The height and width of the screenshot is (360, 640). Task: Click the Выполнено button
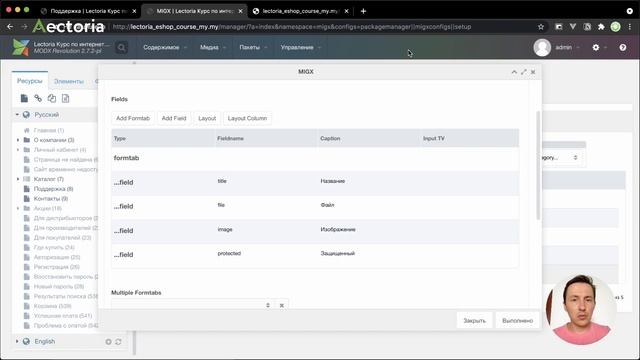click(x=518, y=321)
